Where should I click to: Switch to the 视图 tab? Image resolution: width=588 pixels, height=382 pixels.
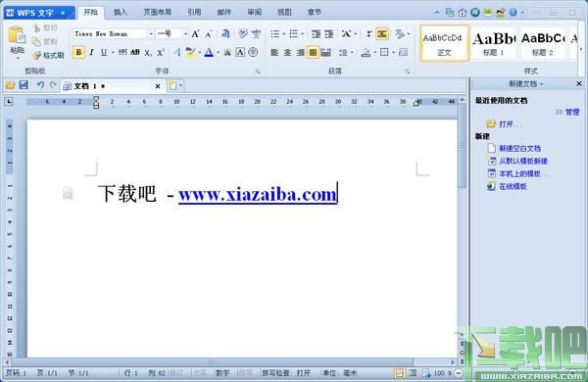pos(284,13)
